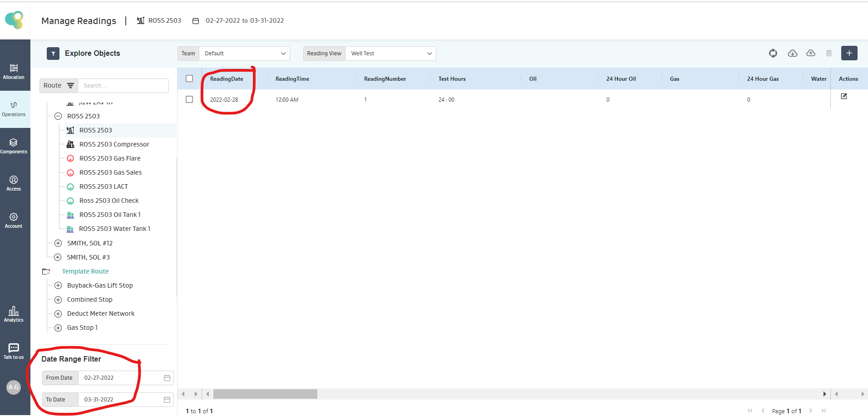Add a new reading with plus button

849,53
